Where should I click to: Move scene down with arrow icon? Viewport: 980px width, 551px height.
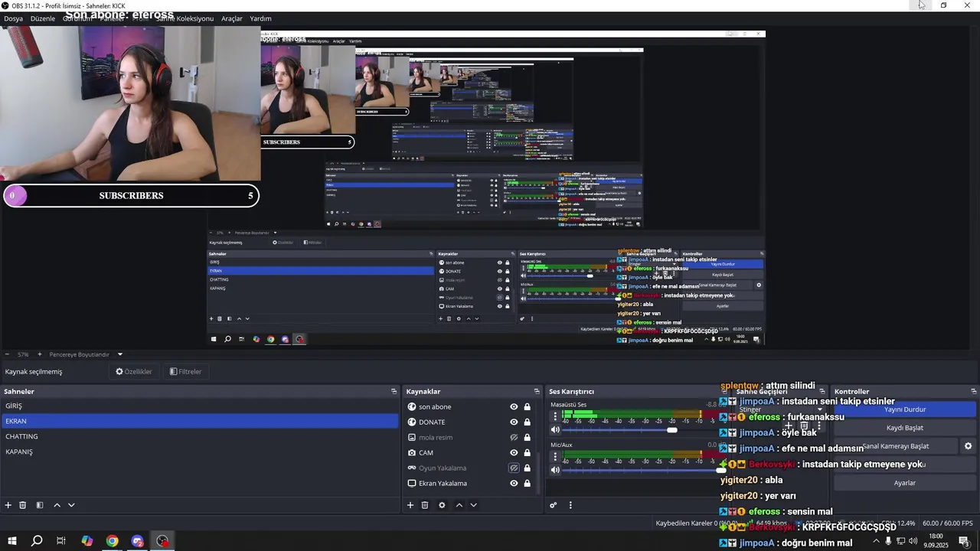(71, 505)
